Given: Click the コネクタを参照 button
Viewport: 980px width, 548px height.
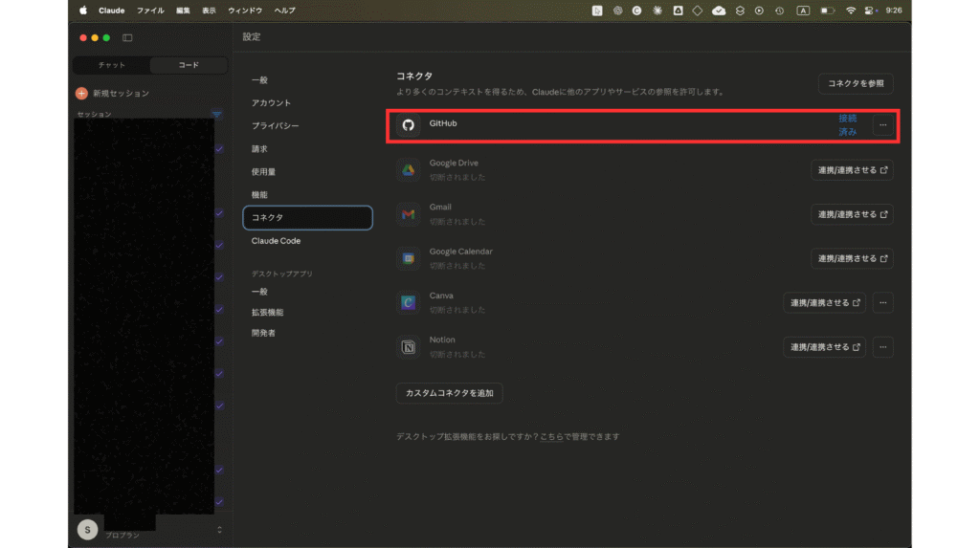Looking at the screenshot, I should pos(855,83).
